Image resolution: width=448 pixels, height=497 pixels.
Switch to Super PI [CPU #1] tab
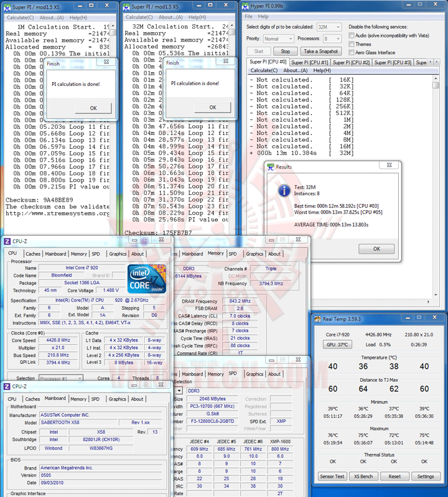tap(309, 62)
